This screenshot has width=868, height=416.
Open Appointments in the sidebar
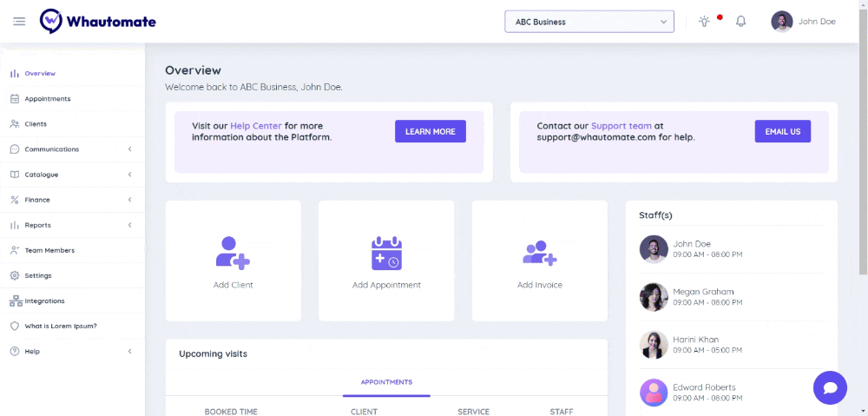pos(47,99)
